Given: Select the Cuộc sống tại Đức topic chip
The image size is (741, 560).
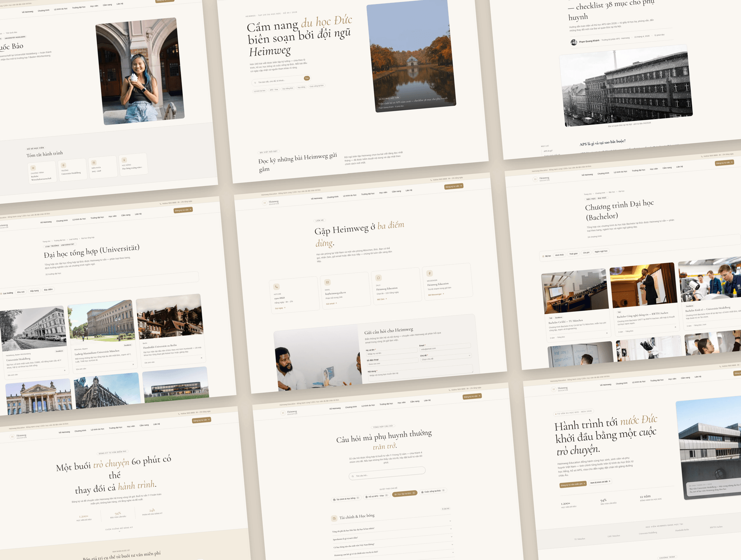Looking at the screenshot, I should (x=433, y=491).
